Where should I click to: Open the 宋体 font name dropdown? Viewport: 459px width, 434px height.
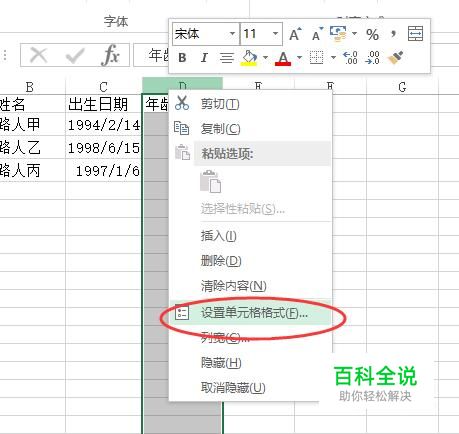coord(232,33)
